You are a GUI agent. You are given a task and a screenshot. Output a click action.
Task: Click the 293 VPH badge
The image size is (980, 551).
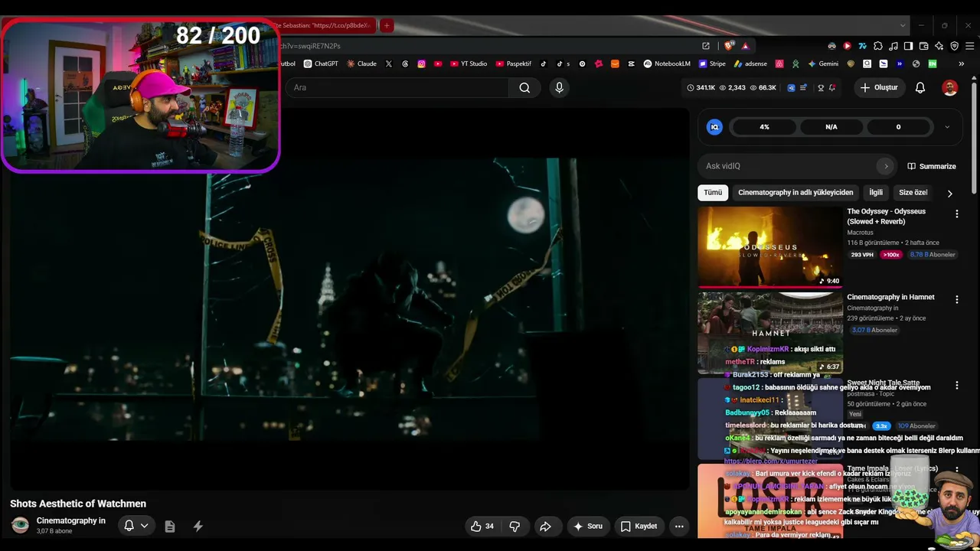click(862, 255)
